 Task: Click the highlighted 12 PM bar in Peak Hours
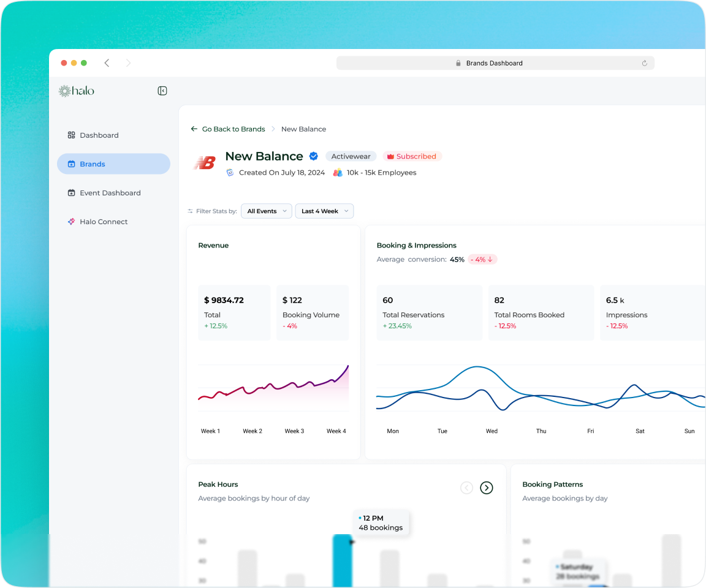(342, 560)
